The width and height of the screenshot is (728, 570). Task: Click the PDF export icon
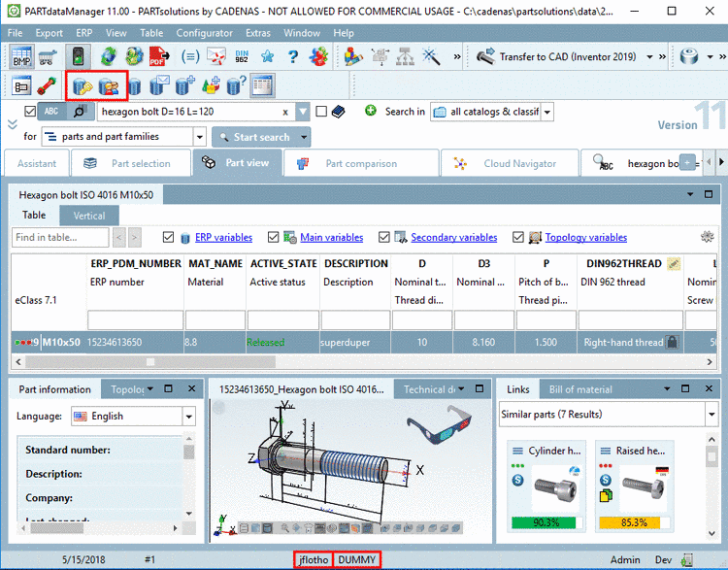click(x=159, y=56)
